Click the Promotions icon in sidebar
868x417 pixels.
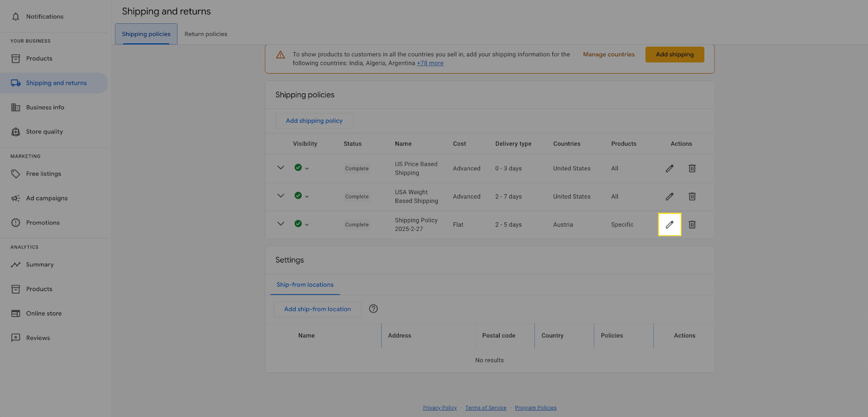(x=16, y=223)
